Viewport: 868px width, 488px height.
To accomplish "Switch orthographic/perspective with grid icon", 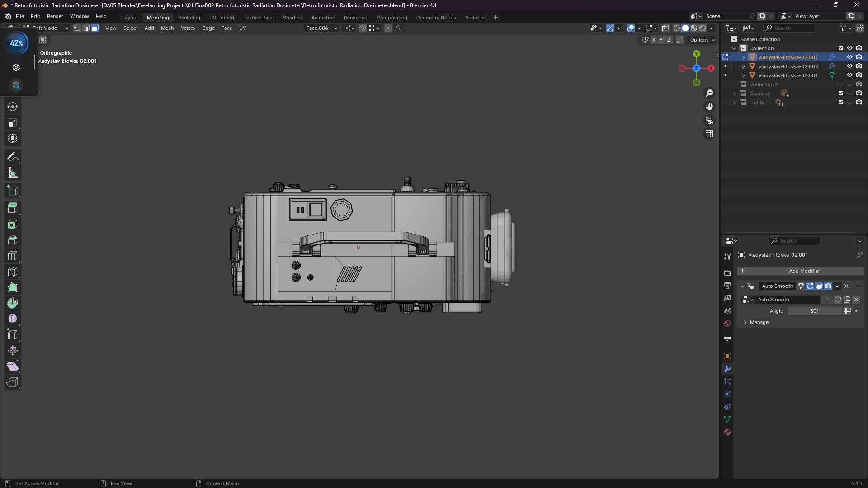I will tap(709, 134).
